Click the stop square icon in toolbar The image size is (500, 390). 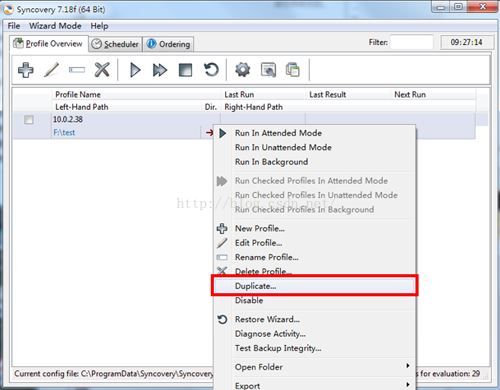click(186, 70)
